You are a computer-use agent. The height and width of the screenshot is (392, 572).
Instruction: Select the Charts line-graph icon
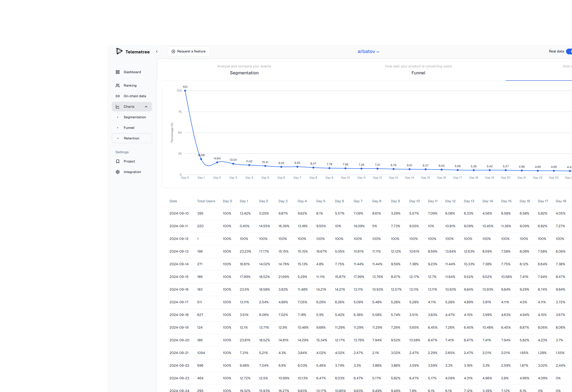[x=118, y=106]
